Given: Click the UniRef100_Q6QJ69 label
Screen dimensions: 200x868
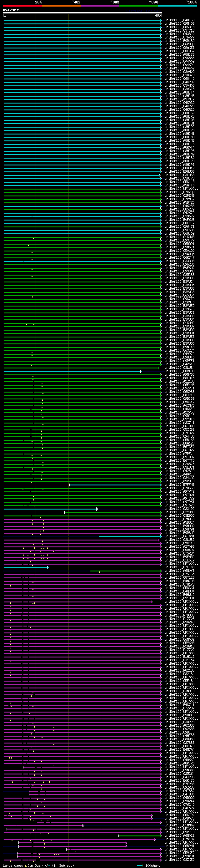Looking at the screenshot, I should click(179, 234).
